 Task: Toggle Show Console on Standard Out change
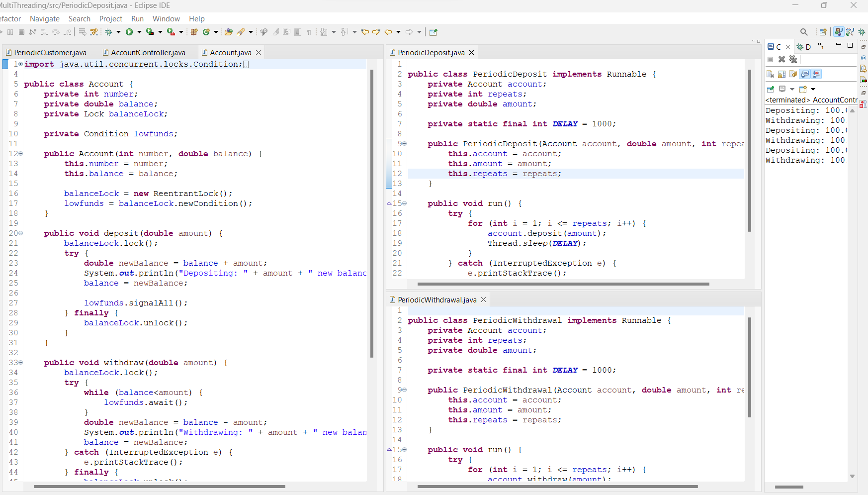click(x=805, y=74)
